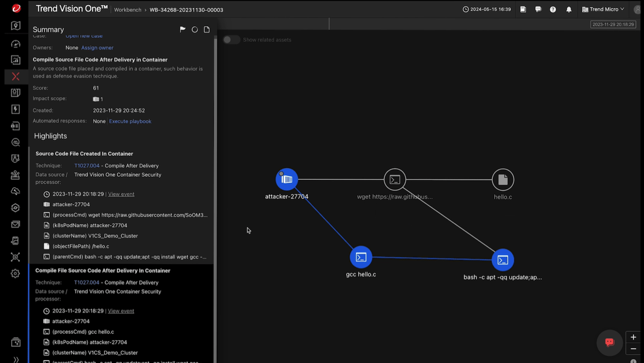Open the first View event link
This screenshot has width=644, height=363.
[x=121, y=194]
